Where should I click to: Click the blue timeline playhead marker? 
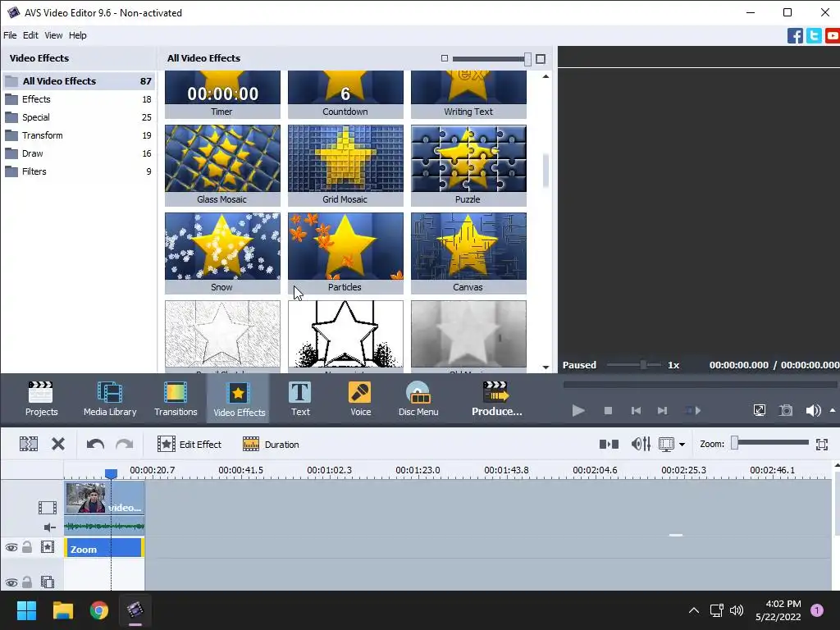click(111, 473)
